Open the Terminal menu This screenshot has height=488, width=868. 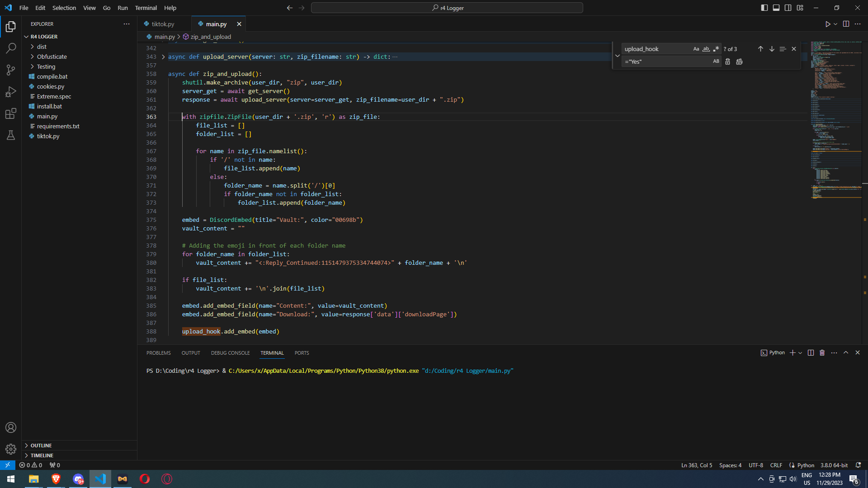(146, 8)
